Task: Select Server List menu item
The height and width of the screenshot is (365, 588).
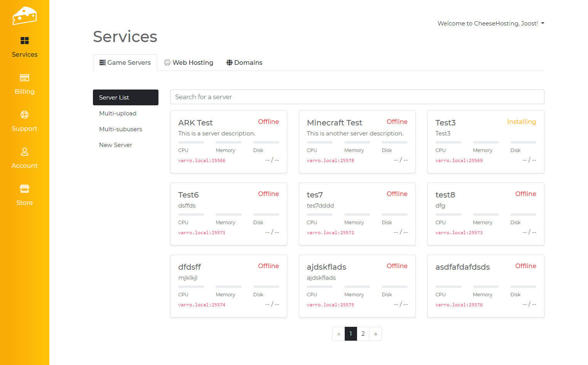Action: point(125,98)
